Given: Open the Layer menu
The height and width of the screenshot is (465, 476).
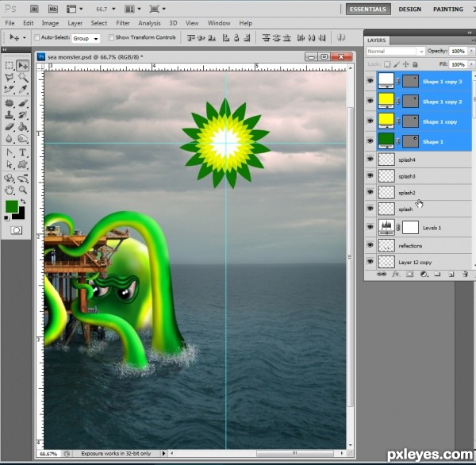Looking at the screenshot, I should pos(75,23).
